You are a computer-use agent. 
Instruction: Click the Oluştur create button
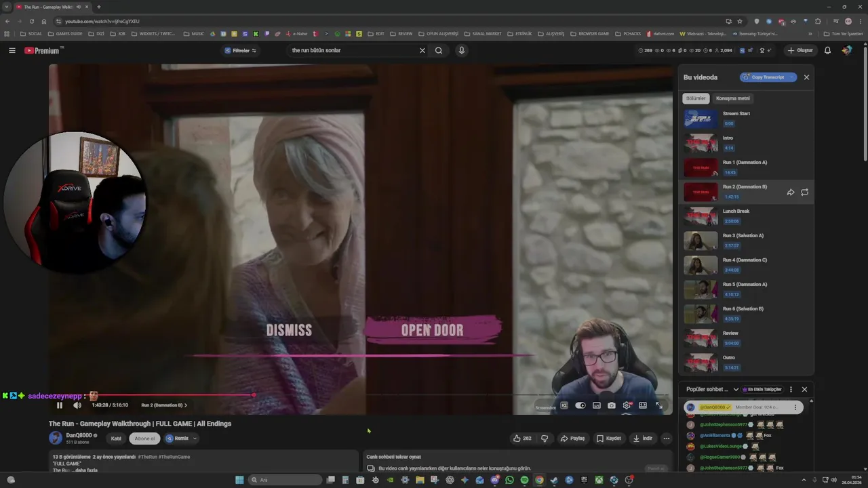800,50
